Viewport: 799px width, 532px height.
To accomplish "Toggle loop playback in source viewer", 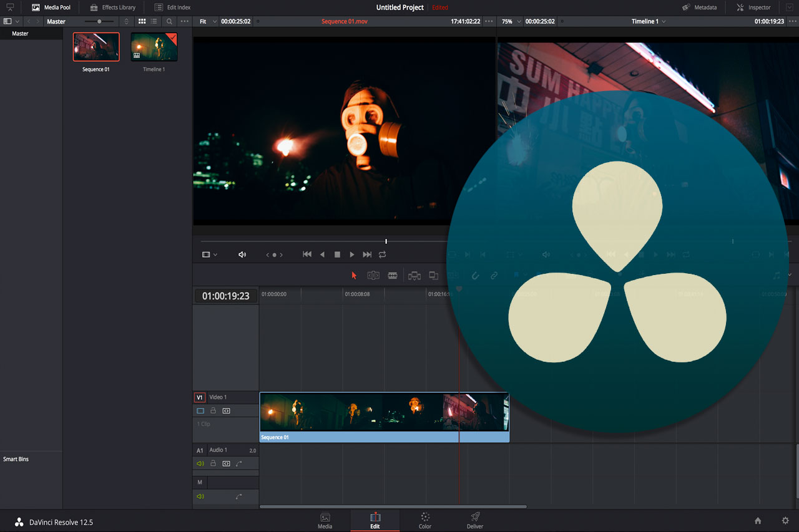I will coord(383,254).
